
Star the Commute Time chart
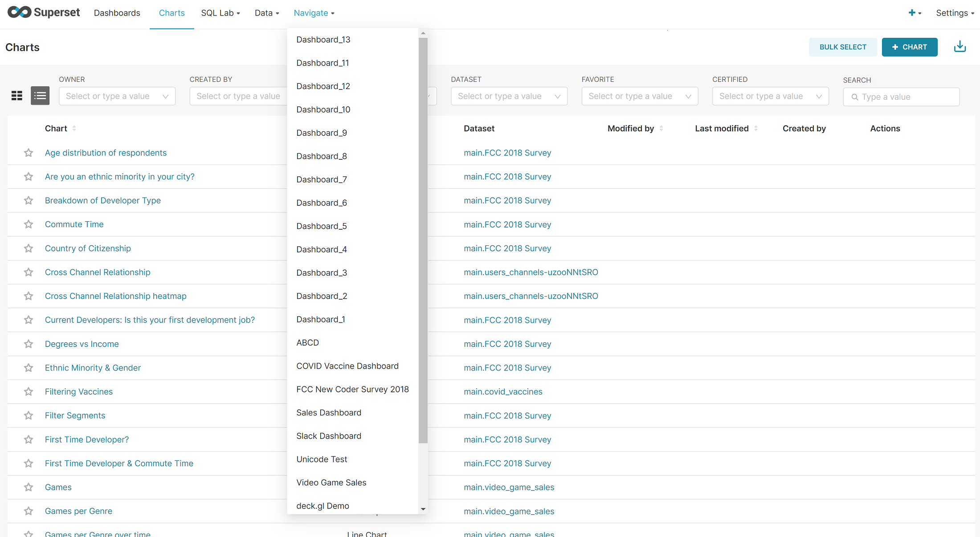[x=29, y=224]
